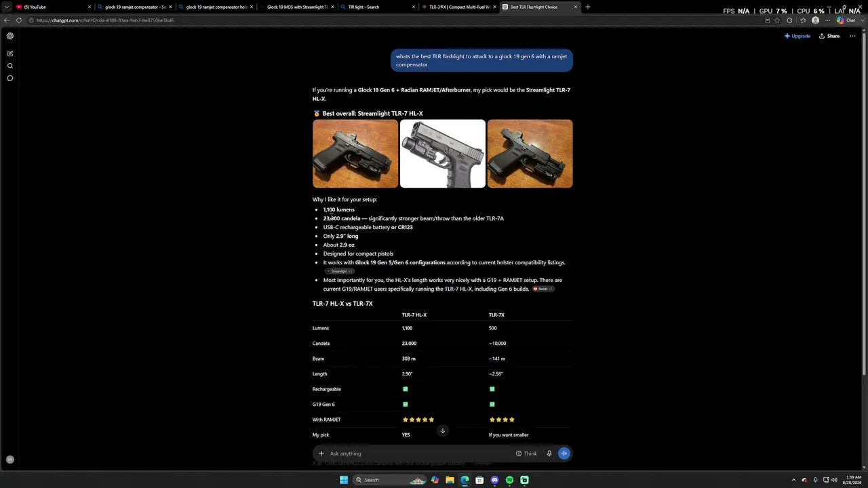Open Spotify from the taskbar
868x488 pixels.
point(509,480)
